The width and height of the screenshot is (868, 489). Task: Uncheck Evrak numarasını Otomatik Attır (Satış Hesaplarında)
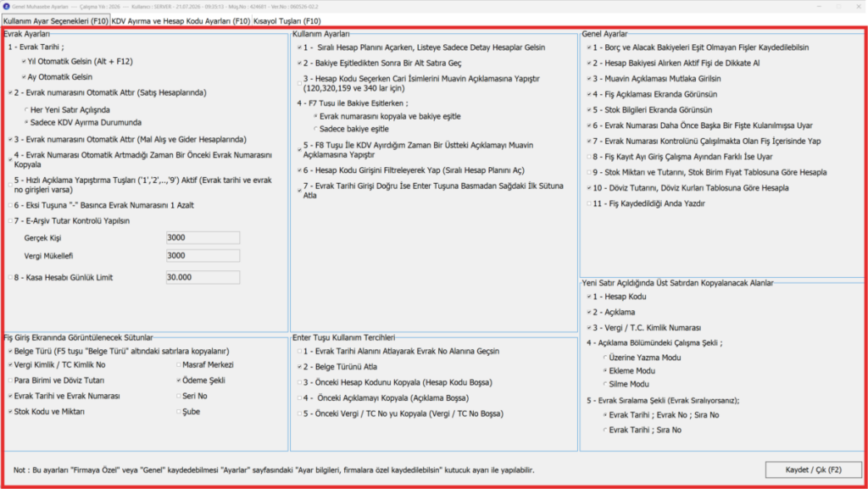tap(10, 93)
